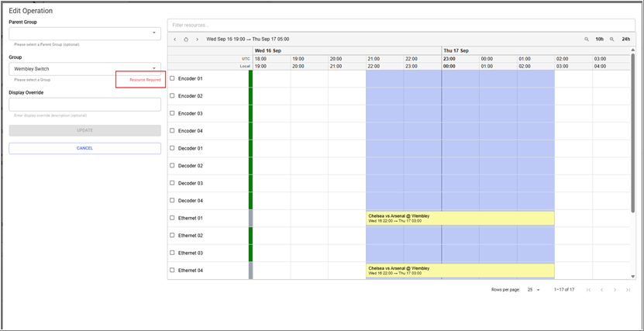
Task: Go to last page of rows
Action: (x=628, y=290)
